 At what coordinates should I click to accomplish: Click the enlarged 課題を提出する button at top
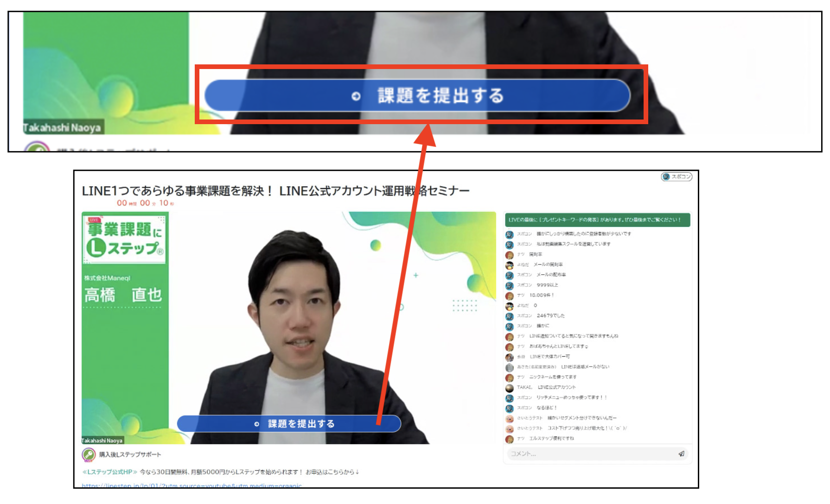click(x=417, y=95)
